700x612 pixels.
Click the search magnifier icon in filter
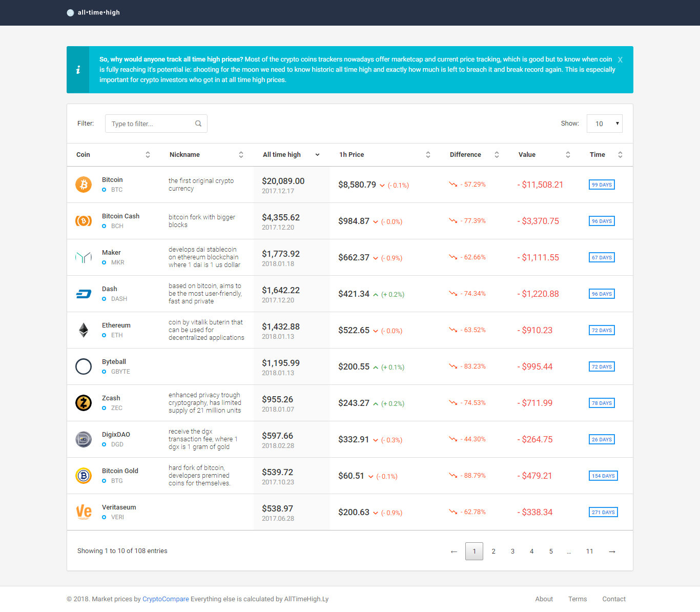198,124
